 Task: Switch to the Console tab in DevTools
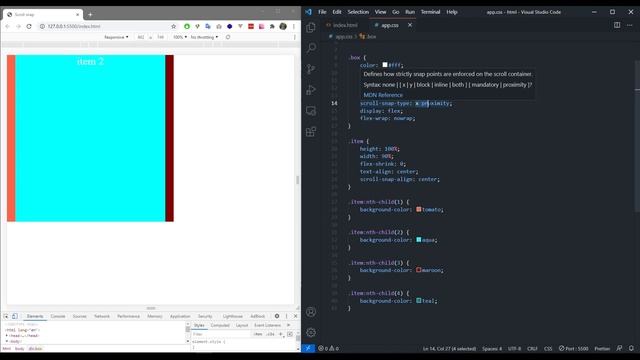click(x=58, y=316)
